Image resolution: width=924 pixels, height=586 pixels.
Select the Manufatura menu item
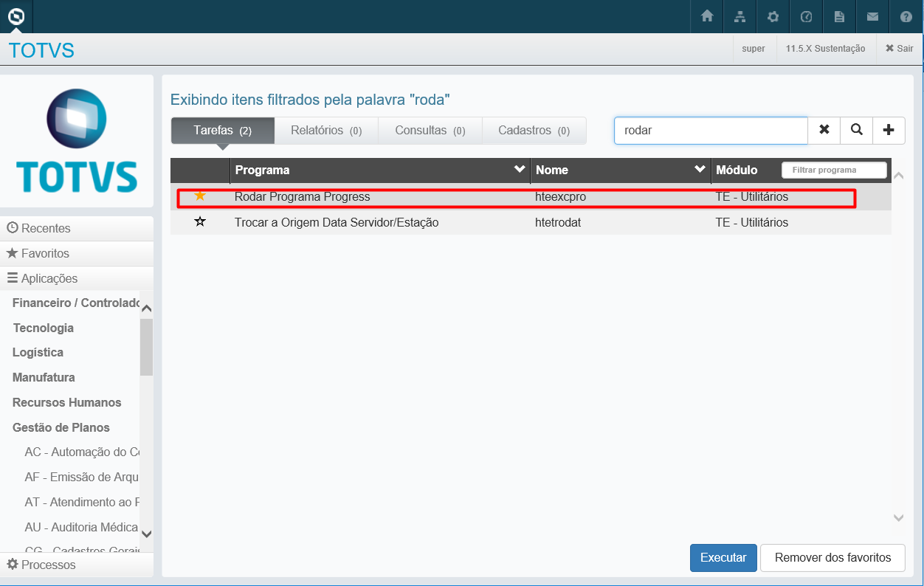[44, 377]
